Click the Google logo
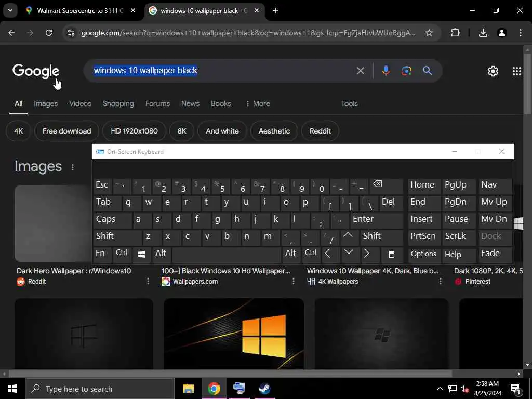 point(36,71)
